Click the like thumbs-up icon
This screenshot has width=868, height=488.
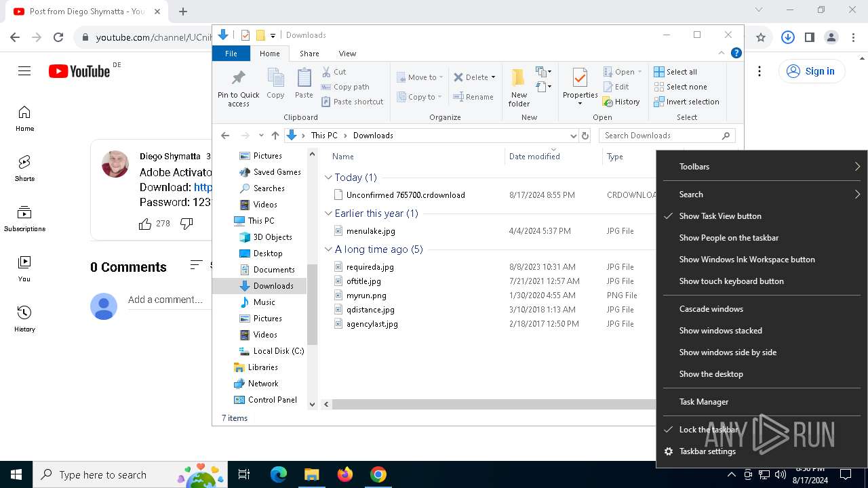(x=145, y=224)
